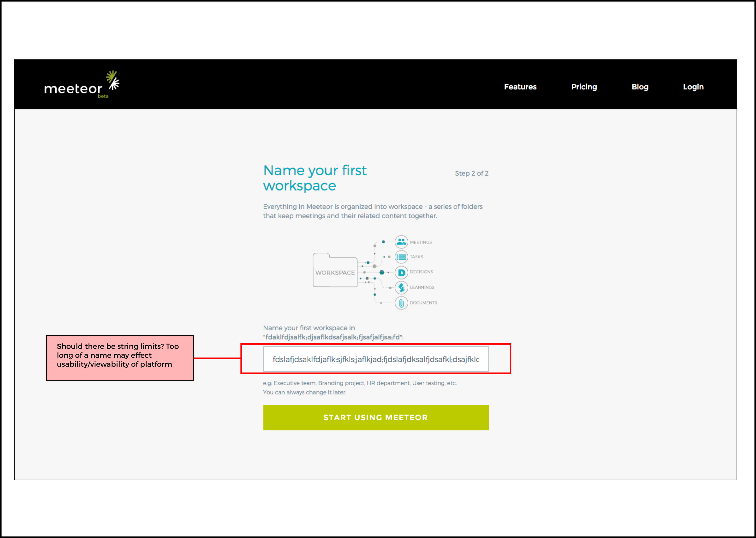The image size is (756, 538).
Task: Click the 'Everything in Meeteor is organized' description
Action: pos(373,211)
